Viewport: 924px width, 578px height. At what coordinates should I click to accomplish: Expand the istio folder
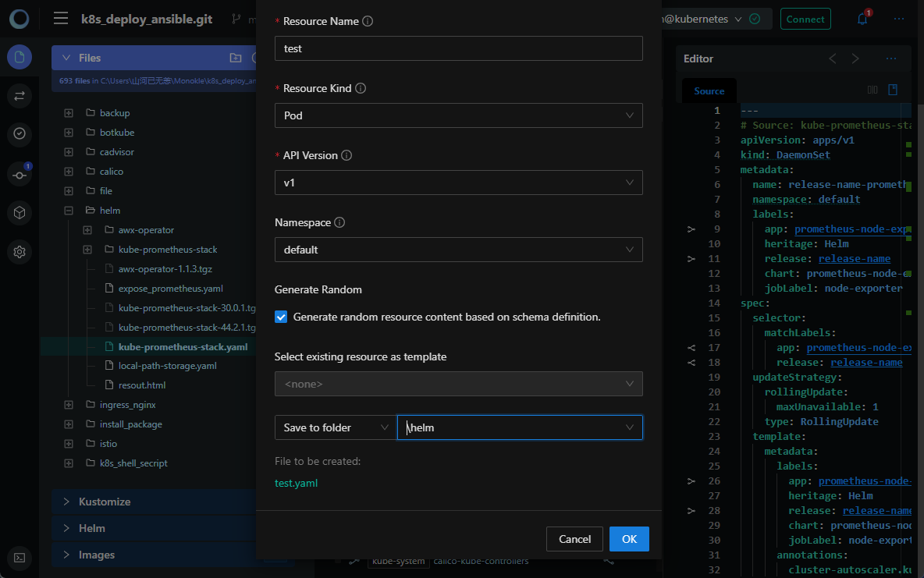(x=69, y=444)
